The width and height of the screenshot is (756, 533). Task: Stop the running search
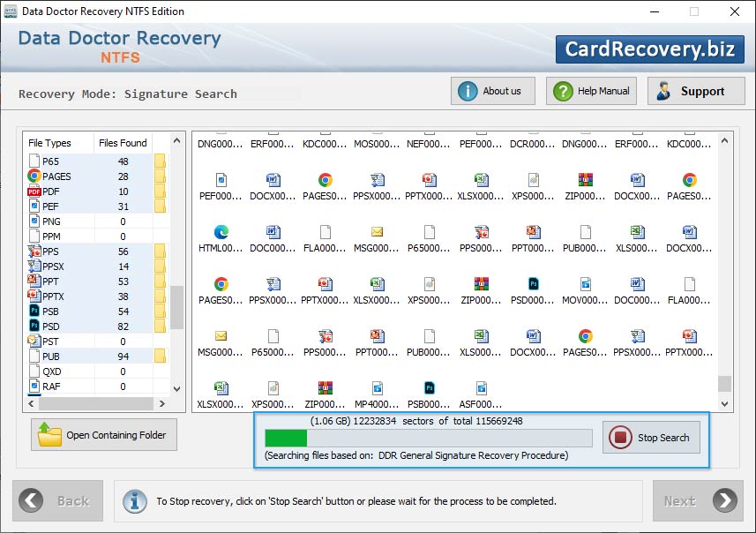click(x=651, y=438)
